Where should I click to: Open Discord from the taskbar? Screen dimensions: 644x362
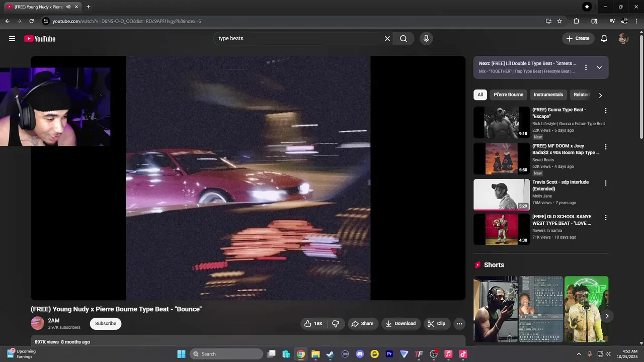pyautogui.click(x=360, y=354)
